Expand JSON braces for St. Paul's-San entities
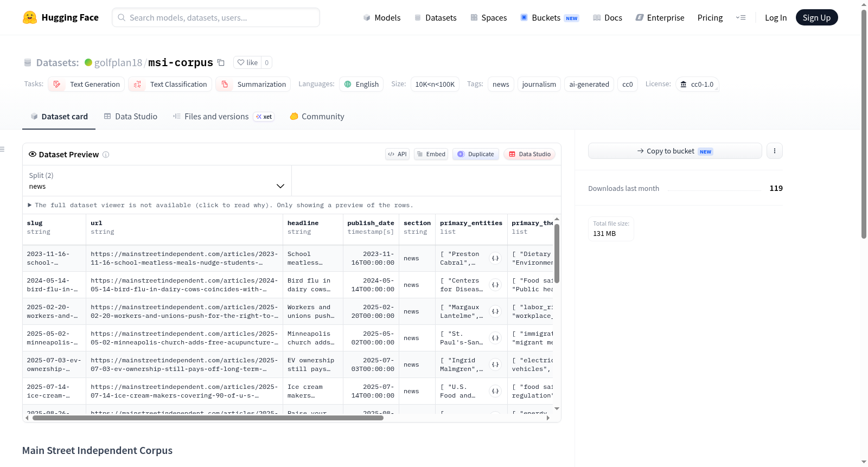 point(495,338)
